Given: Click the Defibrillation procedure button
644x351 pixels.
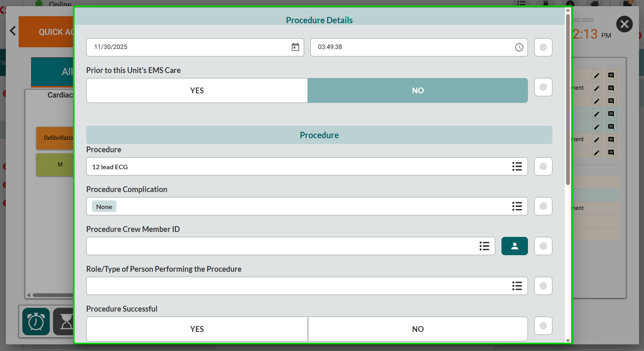Looking at the screenshot, I should [55, 138].
